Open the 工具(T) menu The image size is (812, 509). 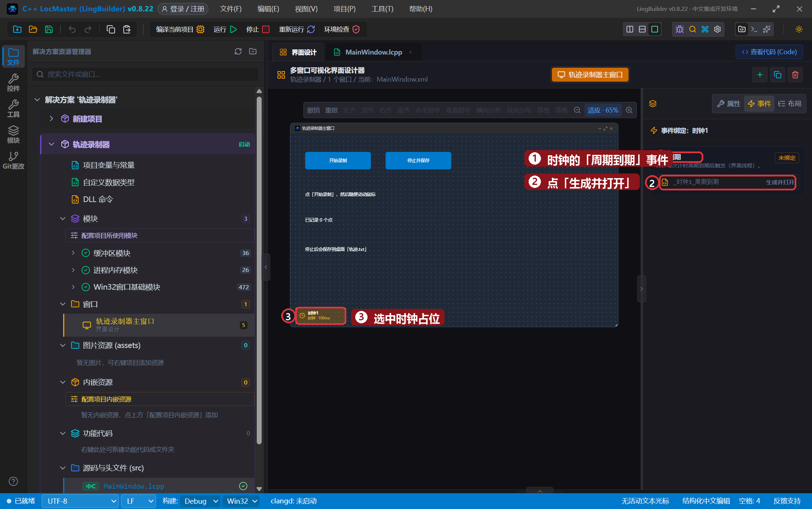coord(382,9)
